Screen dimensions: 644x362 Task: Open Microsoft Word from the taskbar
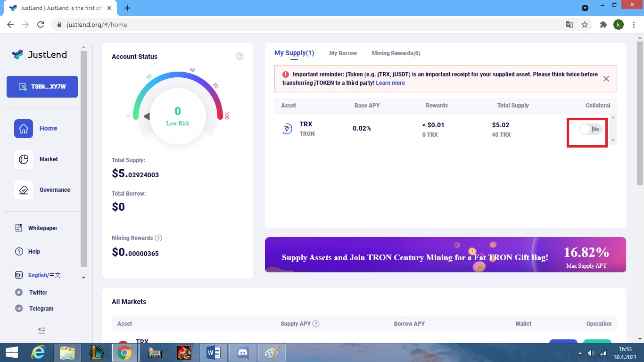pyautogui.click(x=214, y=353)
